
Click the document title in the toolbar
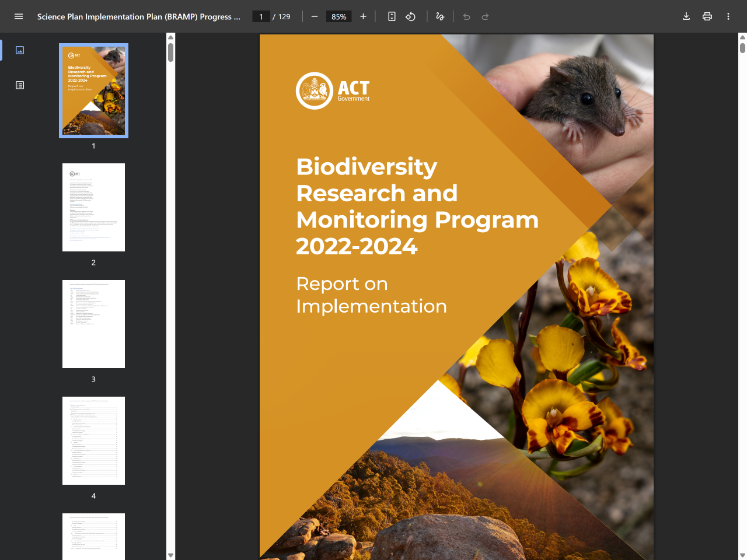(139, 16)
